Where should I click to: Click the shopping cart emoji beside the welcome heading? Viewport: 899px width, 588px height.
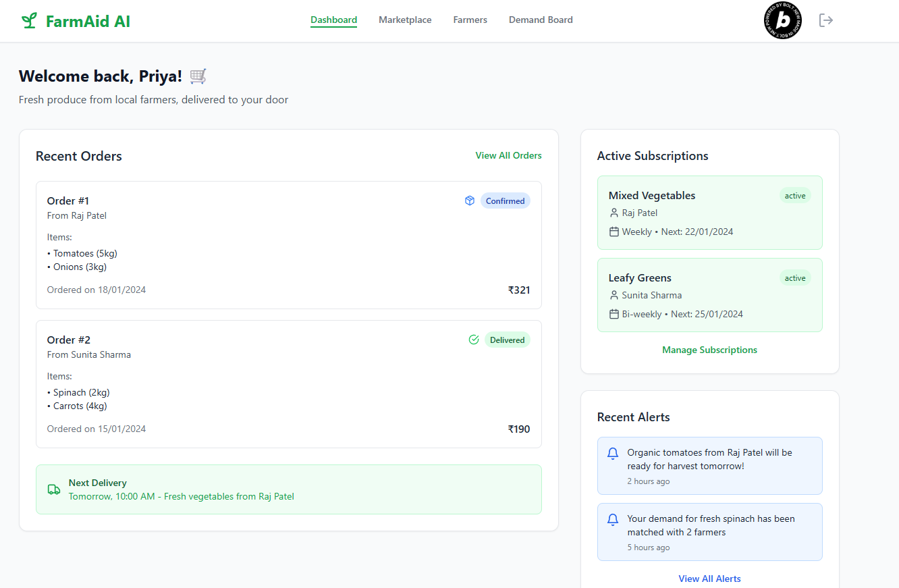tap(198, 76)
